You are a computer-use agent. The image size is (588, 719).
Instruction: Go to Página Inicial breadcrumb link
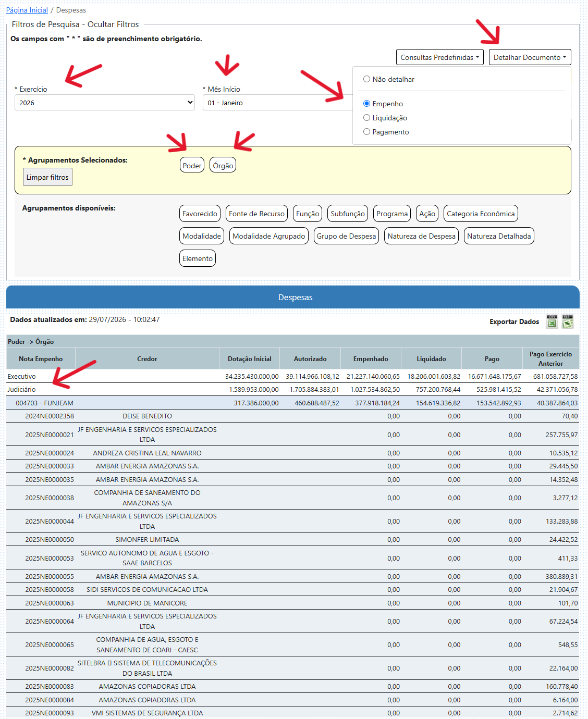[27, 10]
